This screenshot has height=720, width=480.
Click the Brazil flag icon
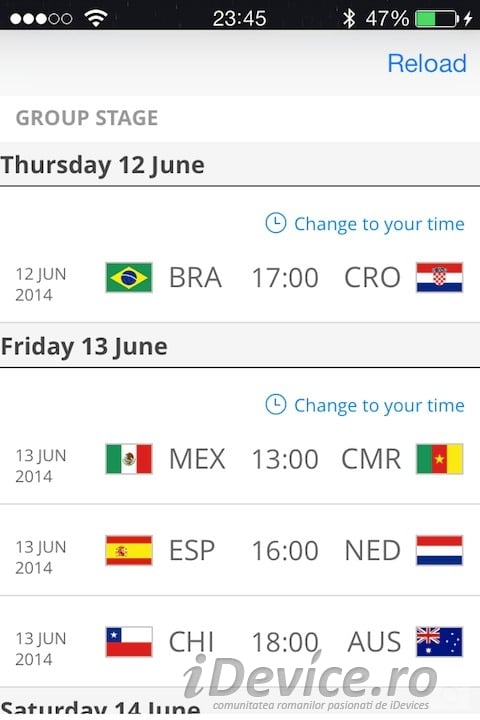tap(129, 277)
